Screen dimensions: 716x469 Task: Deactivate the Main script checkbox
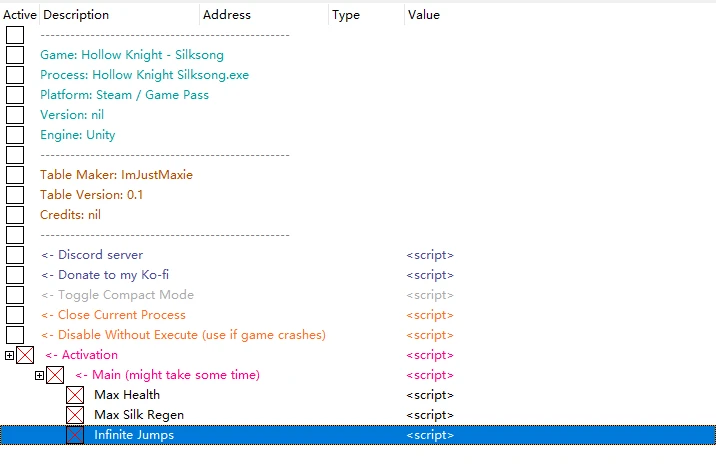click(55, 375)
